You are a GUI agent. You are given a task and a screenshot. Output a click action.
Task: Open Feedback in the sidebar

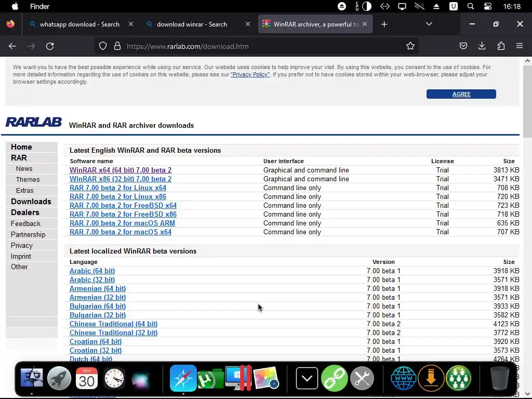pos(26,223)
